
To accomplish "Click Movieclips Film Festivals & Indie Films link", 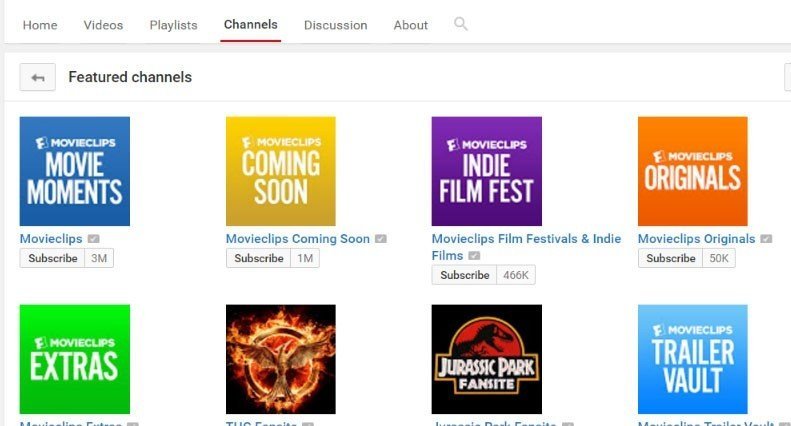I will [526, 247].
